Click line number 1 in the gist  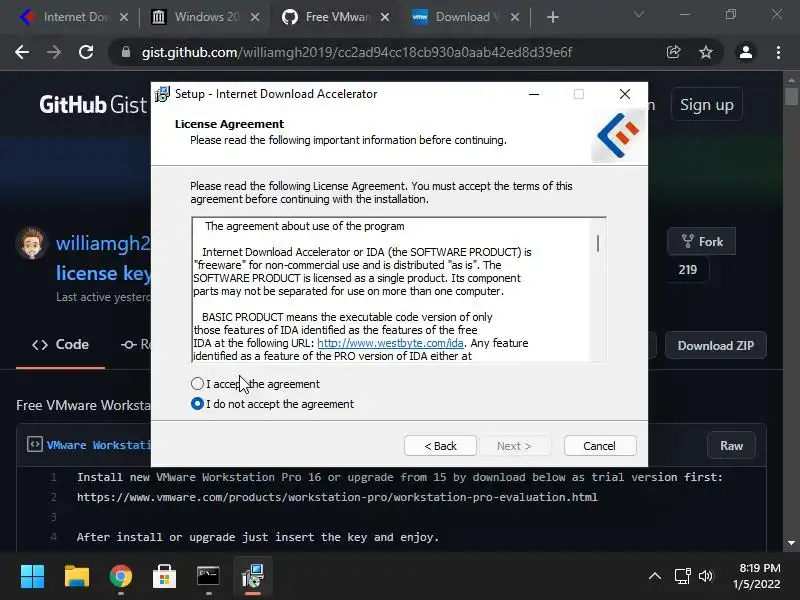click(53, 478)
